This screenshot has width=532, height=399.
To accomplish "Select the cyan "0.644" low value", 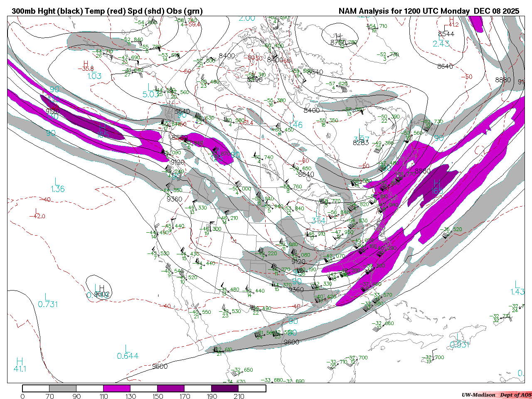I will (128, 356).
